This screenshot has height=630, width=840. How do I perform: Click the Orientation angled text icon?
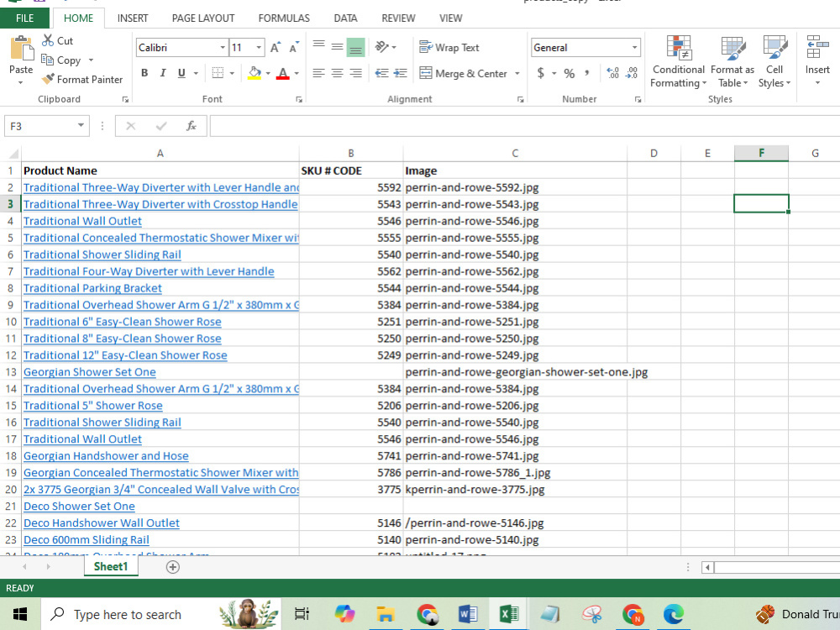[x=381, y=47]
